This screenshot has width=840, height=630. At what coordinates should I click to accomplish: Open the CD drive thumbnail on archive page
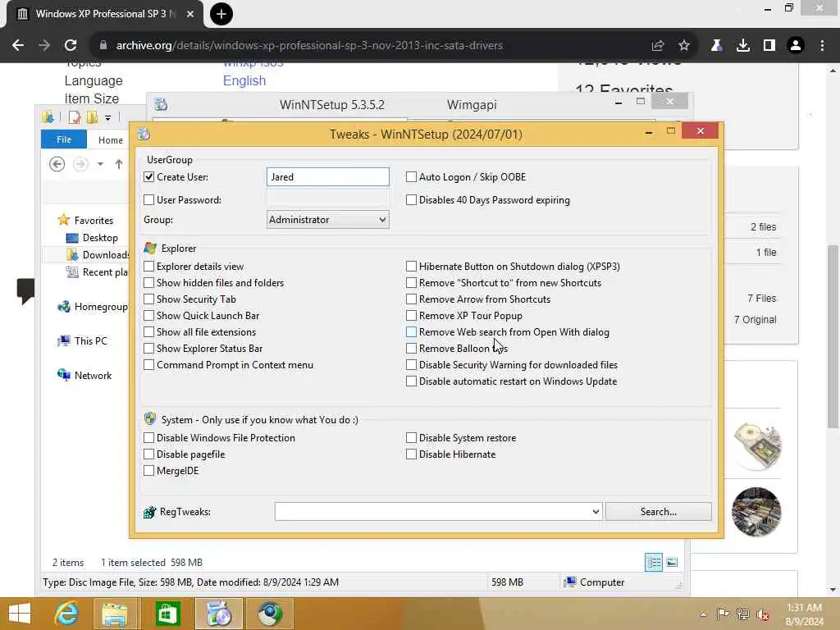757,445
